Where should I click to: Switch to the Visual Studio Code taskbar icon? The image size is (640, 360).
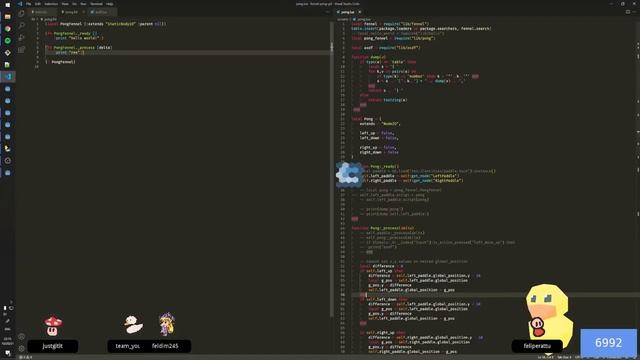click(7, 76)
